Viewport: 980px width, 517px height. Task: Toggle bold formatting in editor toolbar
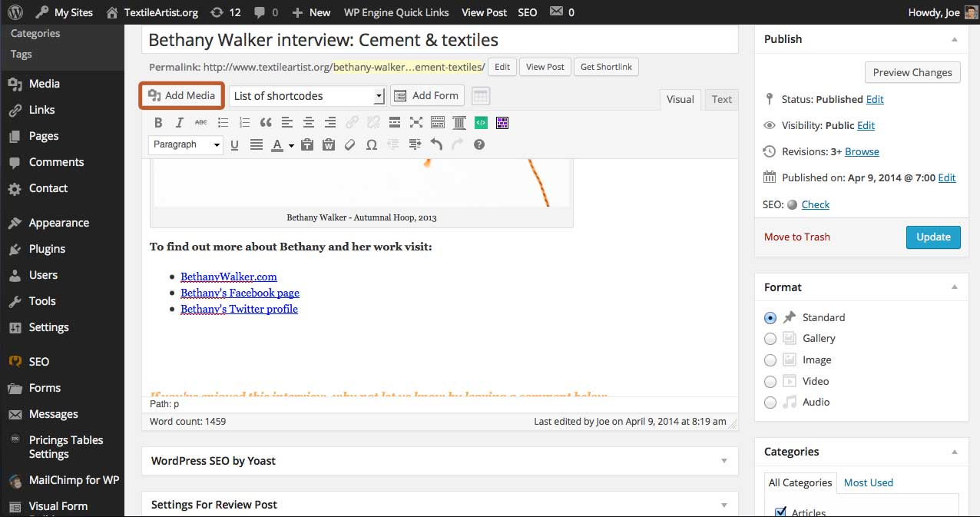[158, 122]
